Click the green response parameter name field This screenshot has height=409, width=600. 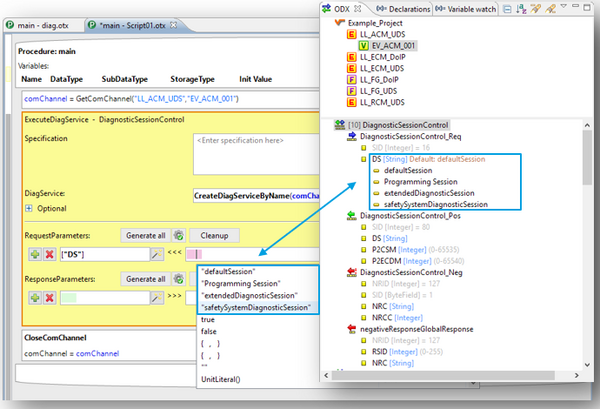point(104,298)
